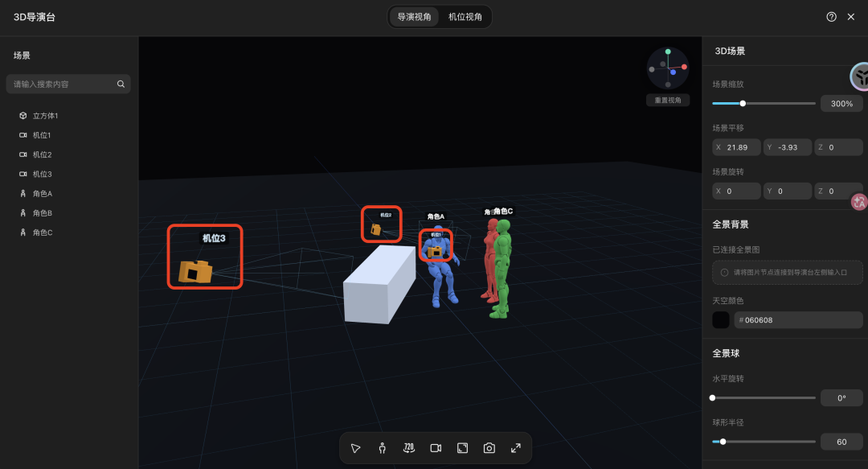Click the 场景旋转 Y field
868x469 pixels.
(787, 191)
